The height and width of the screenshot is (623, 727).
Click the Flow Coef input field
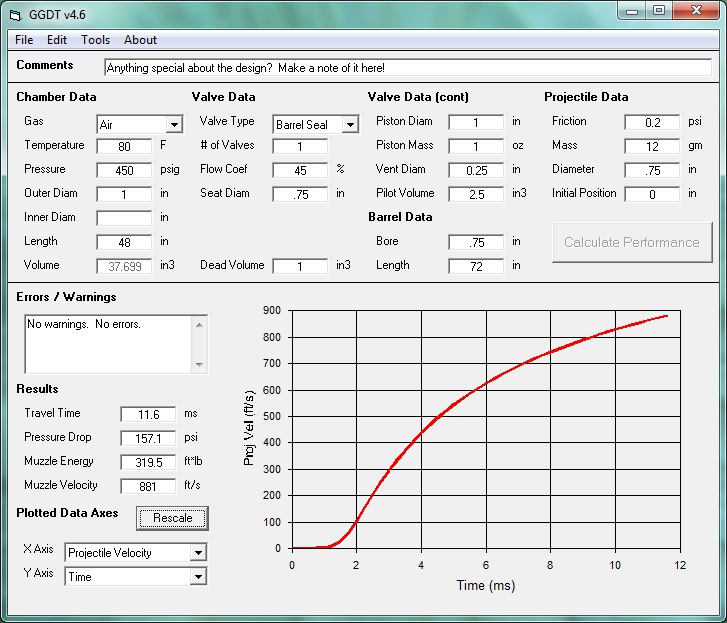tap(300, 170)
